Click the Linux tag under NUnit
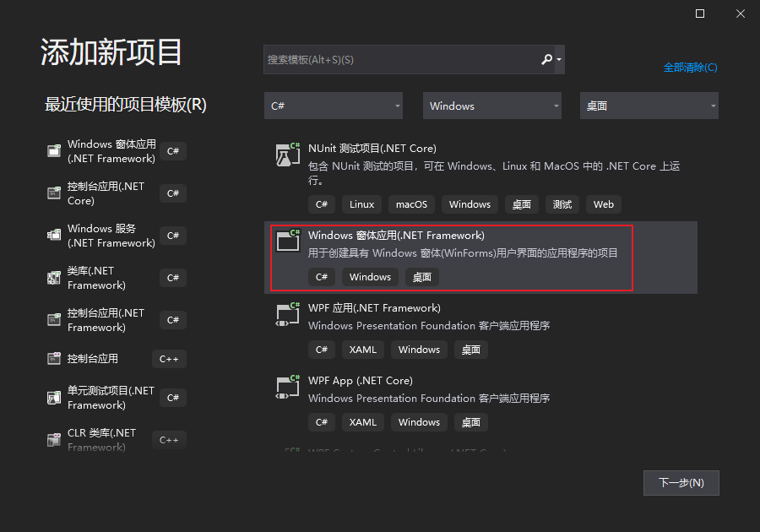Image resolution: width=760 pixels, height=532 pixels. [361, 204]
